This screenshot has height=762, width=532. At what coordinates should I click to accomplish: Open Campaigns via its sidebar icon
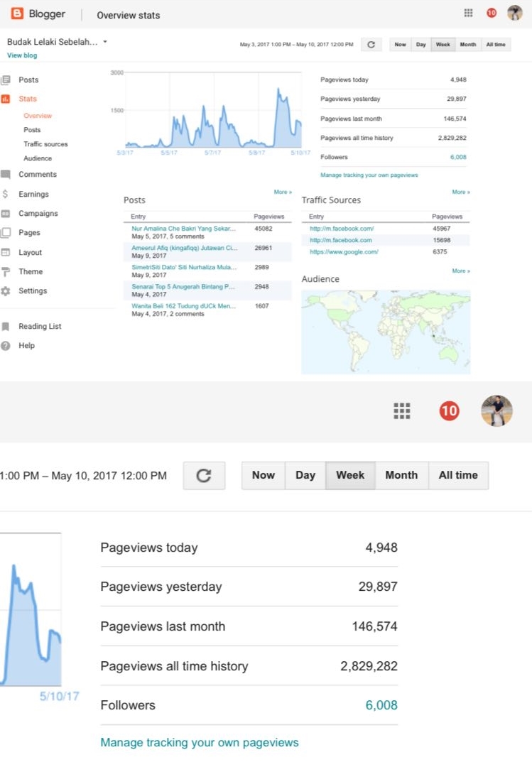[x=6, y=213]
